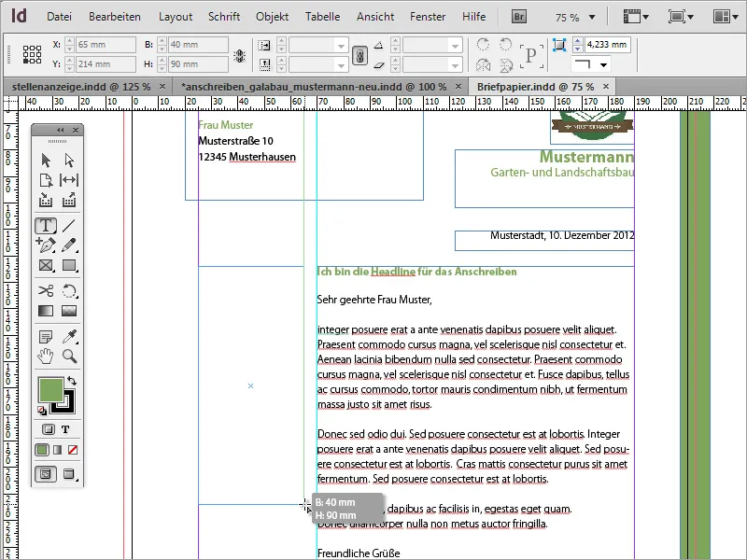Open the Ansicht menu
Screen dimensions: 747x560
tap(375, 17)
